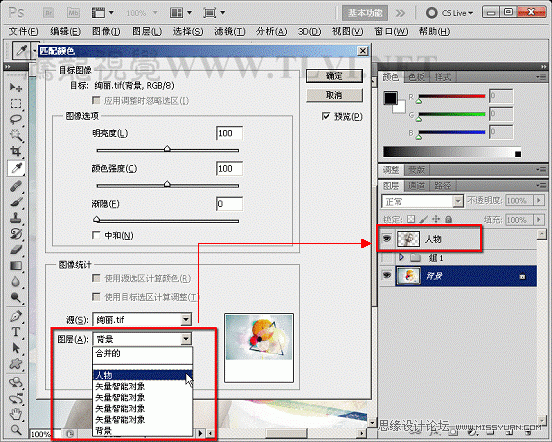Switch to the 色板 tab
The width and height of the screenshot is (552, 442).
click(x=416, y=77)
